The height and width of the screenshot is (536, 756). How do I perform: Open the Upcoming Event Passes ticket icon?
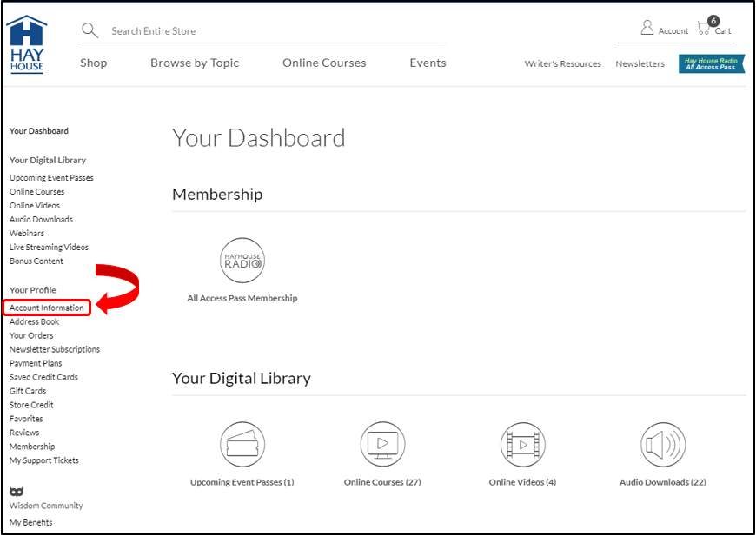[242, 444]
